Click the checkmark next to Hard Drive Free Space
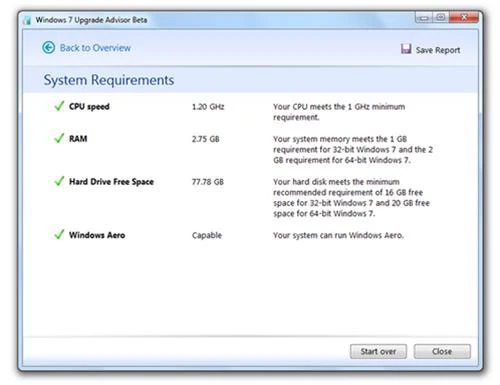Image resolution: width=500 pixels, height=385 pixels. click(59, 181)
